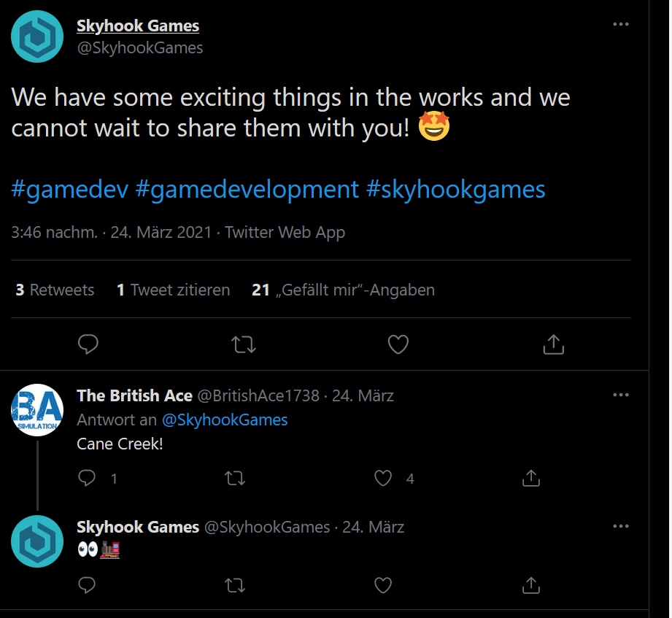Open the #gamedev hashtag
This screenshot has height=618, width=672.
point(70,190)
